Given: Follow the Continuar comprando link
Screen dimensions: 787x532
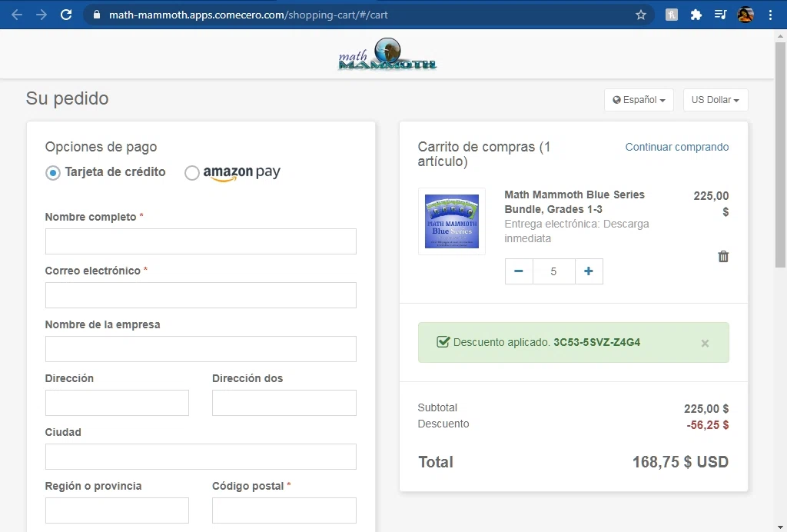Looking at the screenshot, I should pos(676,147).
